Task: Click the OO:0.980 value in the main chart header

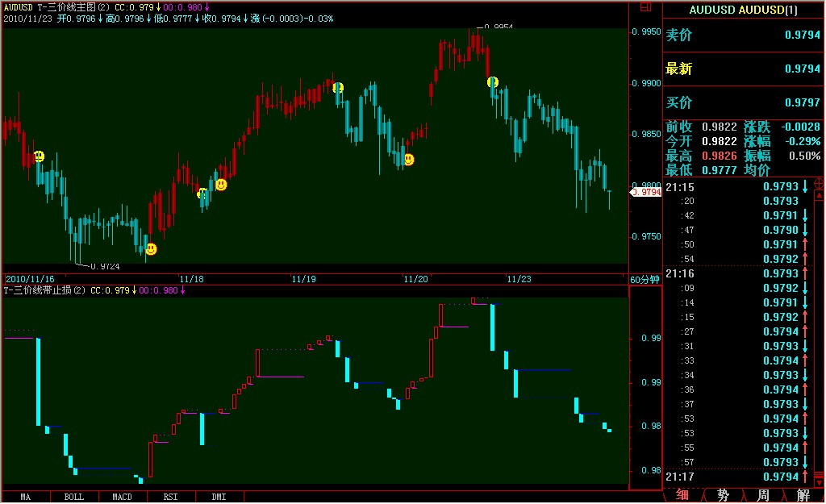Action: click(182, 7)
